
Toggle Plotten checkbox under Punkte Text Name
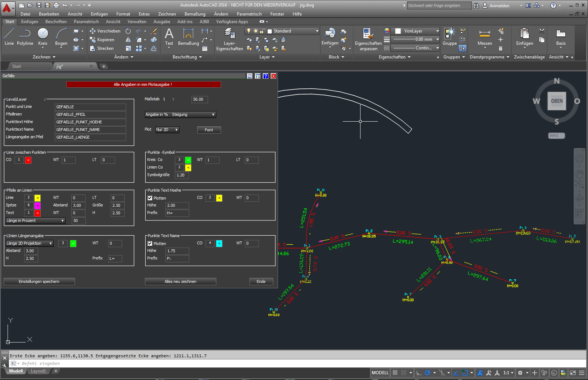click(150, 244)
